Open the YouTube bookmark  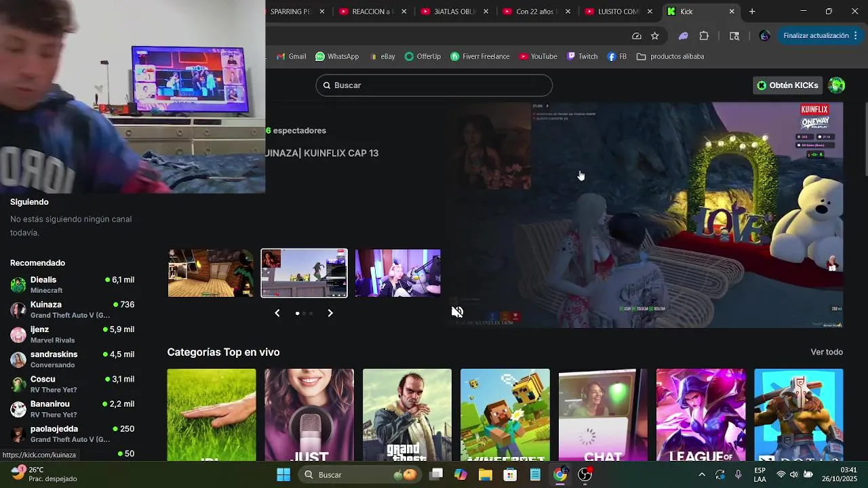coord(538,56)
